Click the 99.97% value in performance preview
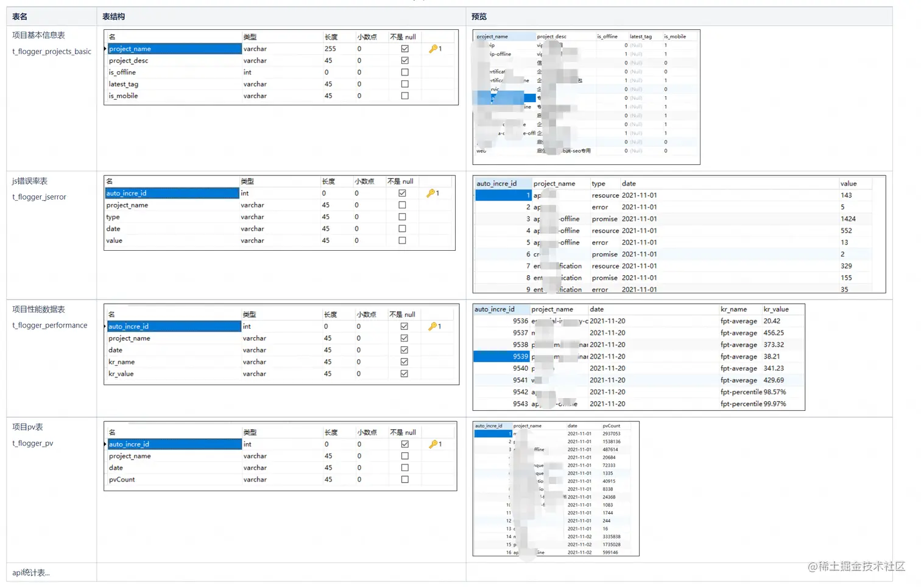921x588 pixels. click(x=775, y=404)
